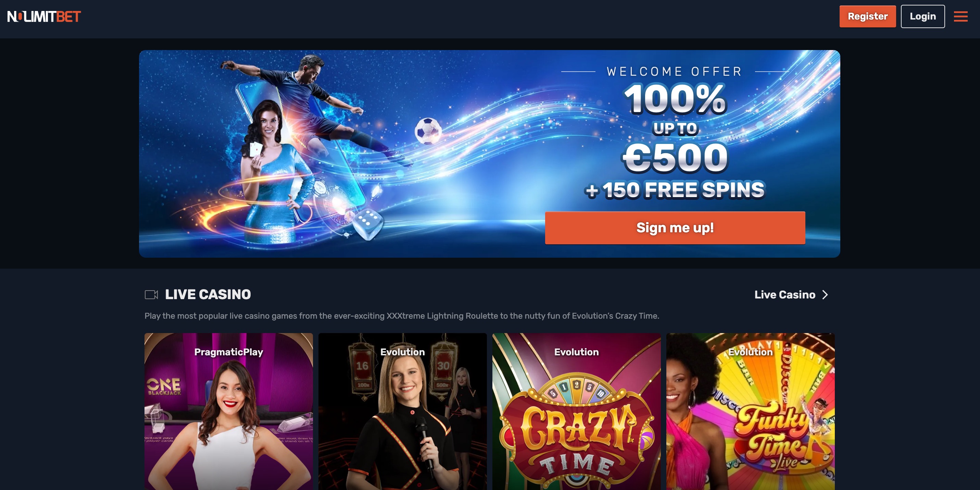Viewport: 980px width, 490px height.
Task: Click the One Blackjack logo on the tile
Action: coord(164,386)
